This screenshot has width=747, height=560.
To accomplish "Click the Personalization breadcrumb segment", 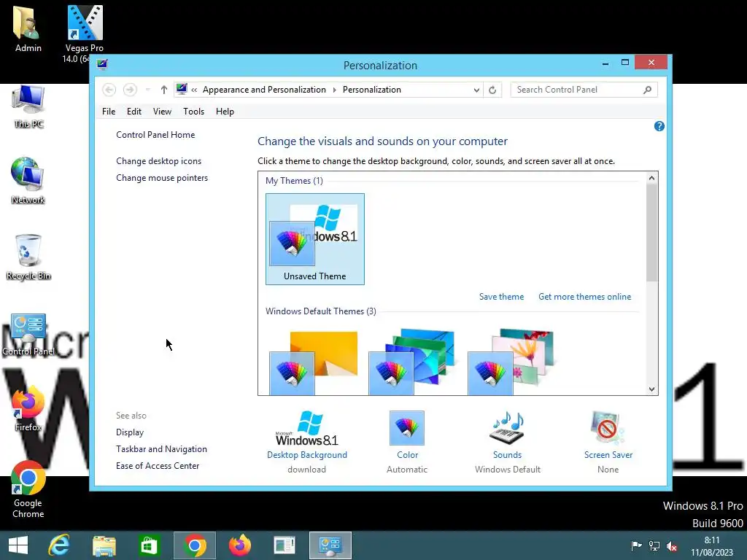I will click(x=371, y=90).
